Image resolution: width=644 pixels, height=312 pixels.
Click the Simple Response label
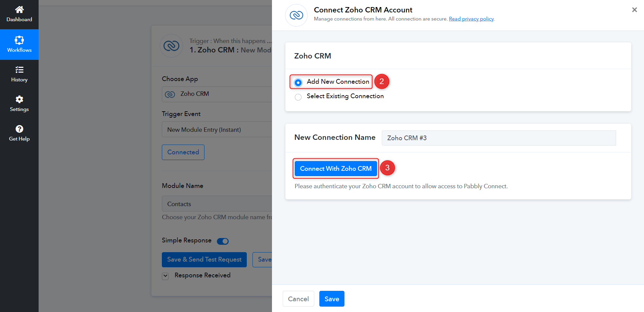186,240
